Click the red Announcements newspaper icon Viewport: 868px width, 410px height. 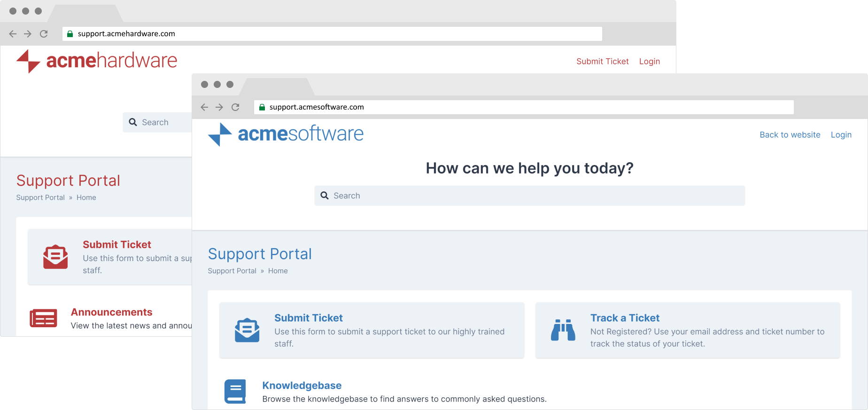[x=43, y=318]
